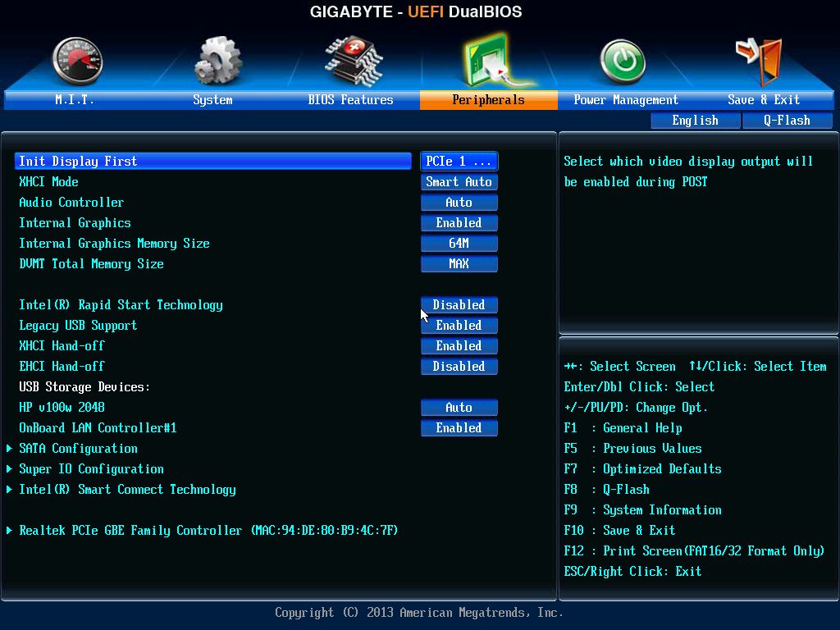
Task: Select the Audio Controller label
Action: point(71,203)
